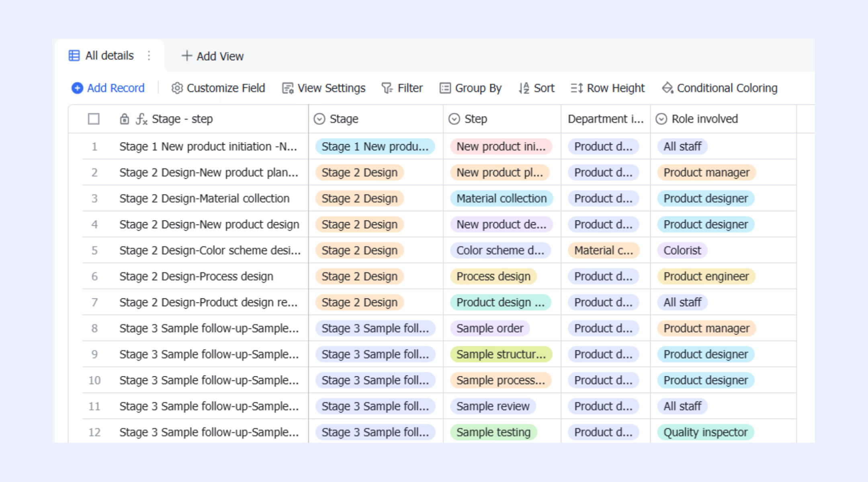Open the All details tab three-dot menu
Screen dimensions: 868x482
tap(149, 55)
